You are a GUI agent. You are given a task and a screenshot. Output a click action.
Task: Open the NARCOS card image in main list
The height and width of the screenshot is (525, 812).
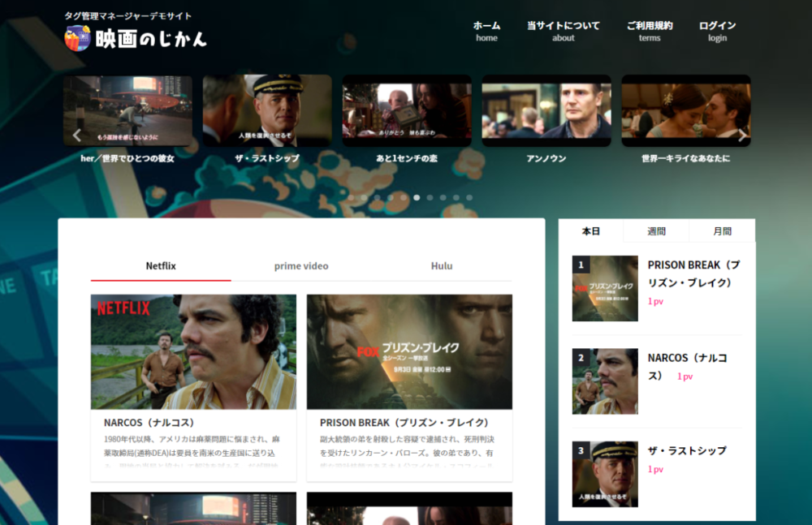click(194, 352)
